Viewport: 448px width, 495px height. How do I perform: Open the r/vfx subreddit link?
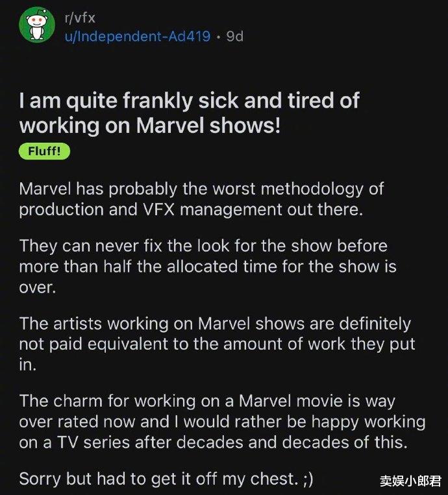pos(80,18)
